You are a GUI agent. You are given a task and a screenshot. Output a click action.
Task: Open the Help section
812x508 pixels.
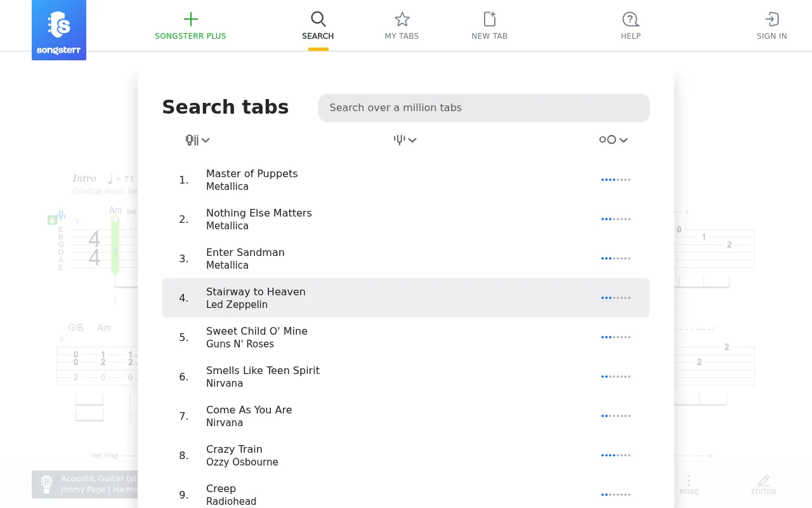tap(631, 27)
